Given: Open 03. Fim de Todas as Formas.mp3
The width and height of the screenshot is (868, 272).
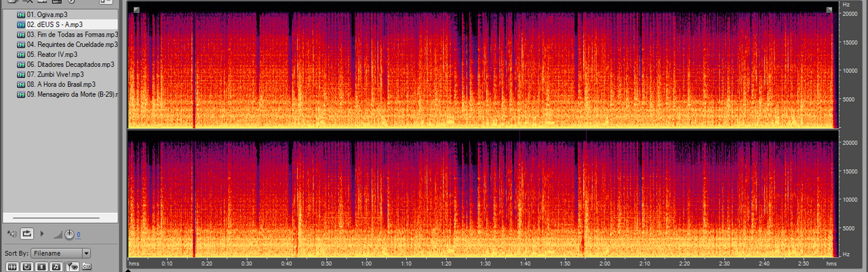Looking at the screenshot, I should [x=72, y=35].
